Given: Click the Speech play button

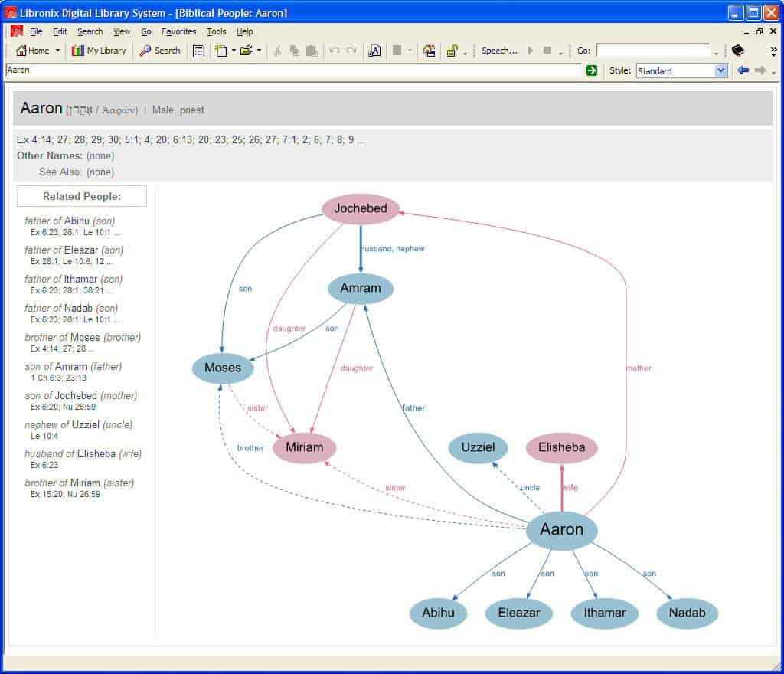Looking at the screenshot, I should coord(530,51).
